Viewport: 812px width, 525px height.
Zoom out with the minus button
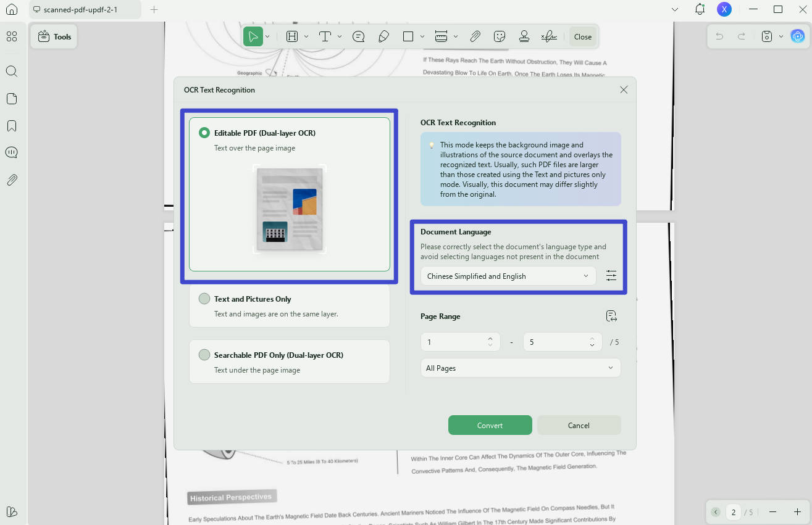(x=772, y=512)
